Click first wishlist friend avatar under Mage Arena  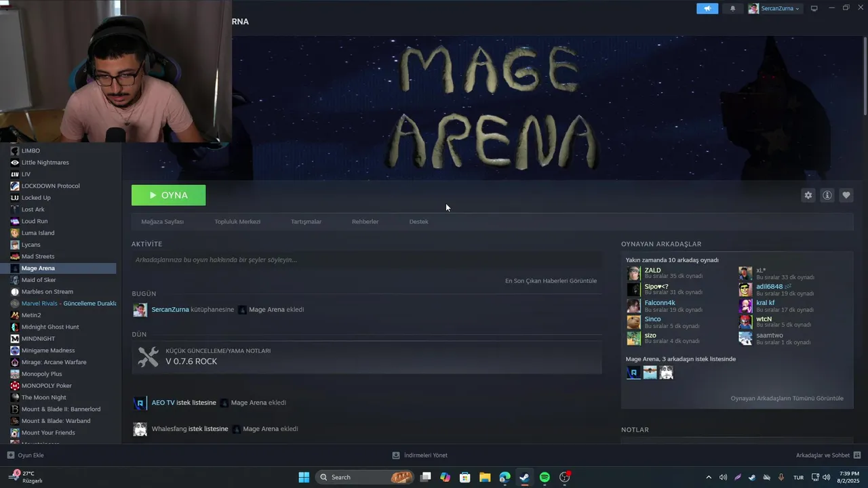tap(633, 372)
